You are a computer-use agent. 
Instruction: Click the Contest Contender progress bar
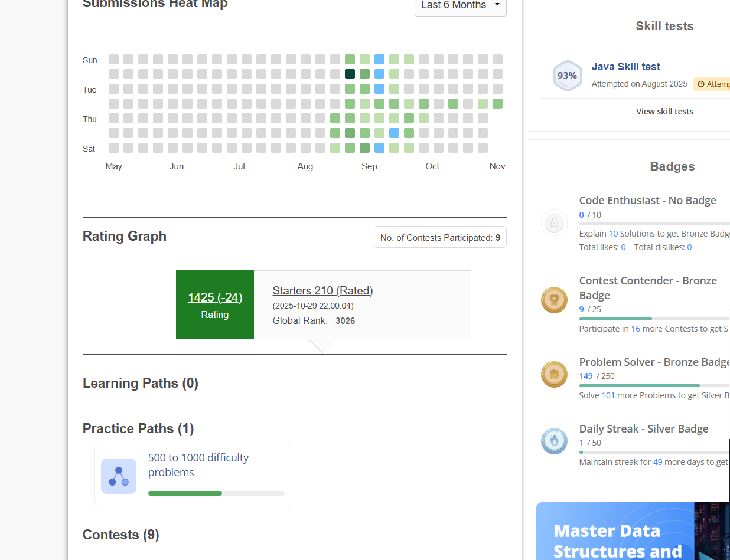point(654,319)
